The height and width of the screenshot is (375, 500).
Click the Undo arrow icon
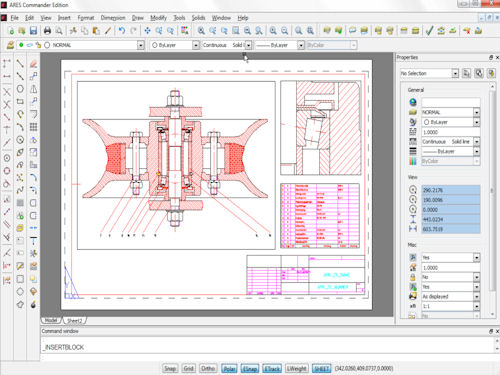pos(122,31)
